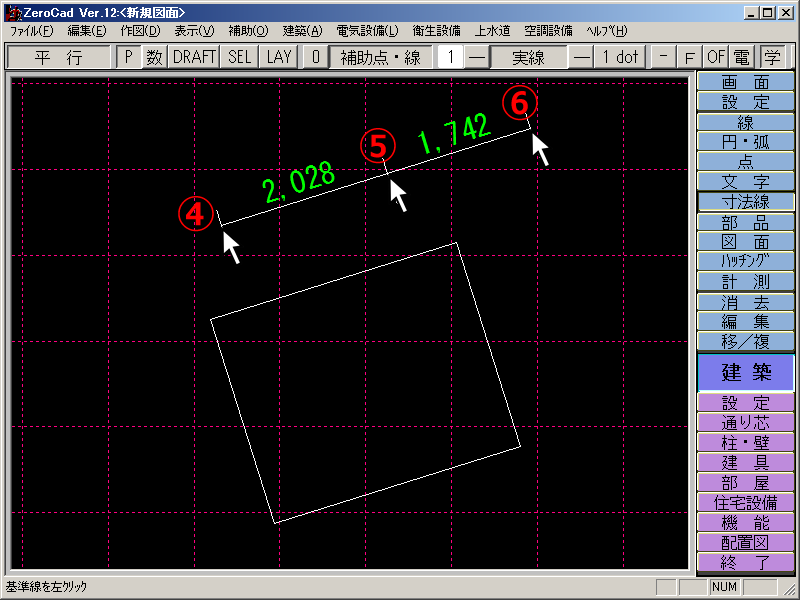Select the 部屋 room tool

(745, 482)
